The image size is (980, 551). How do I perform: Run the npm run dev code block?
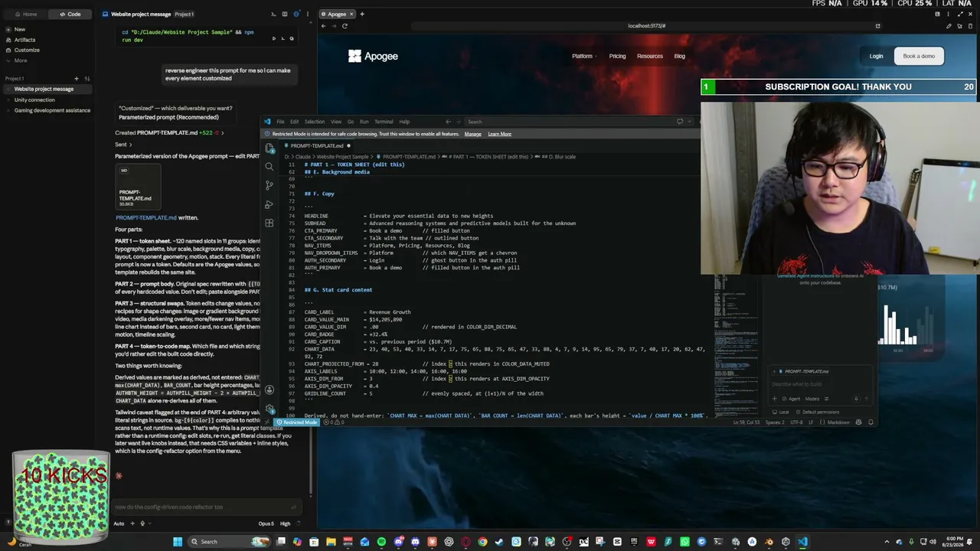click(274, 38)
